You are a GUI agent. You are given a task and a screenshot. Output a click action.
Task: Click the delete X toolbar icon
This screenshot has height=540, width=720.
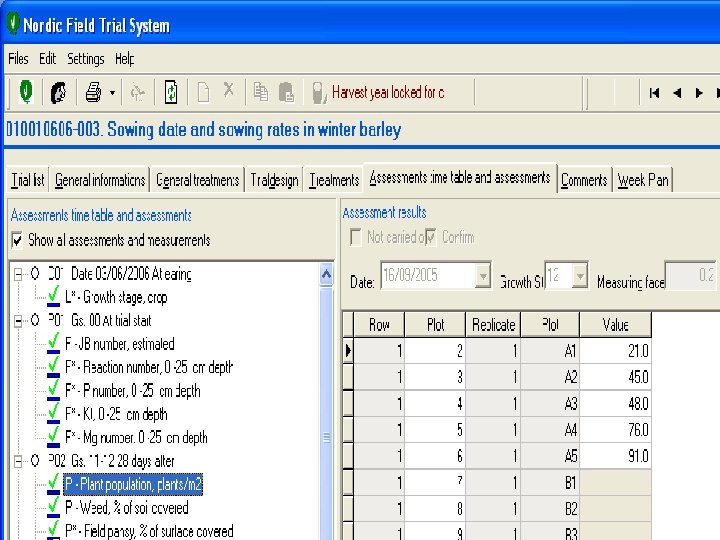point(228,89)
